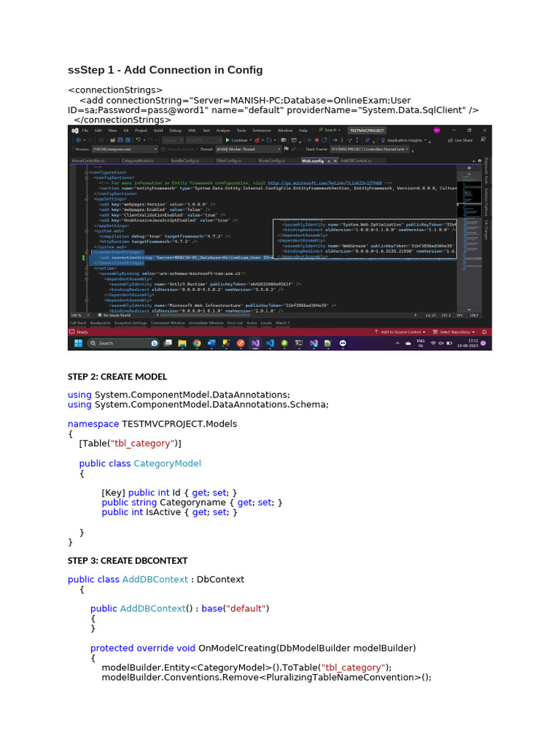Open the File menu in Visual Studio
560x747 pixels.
85,130
